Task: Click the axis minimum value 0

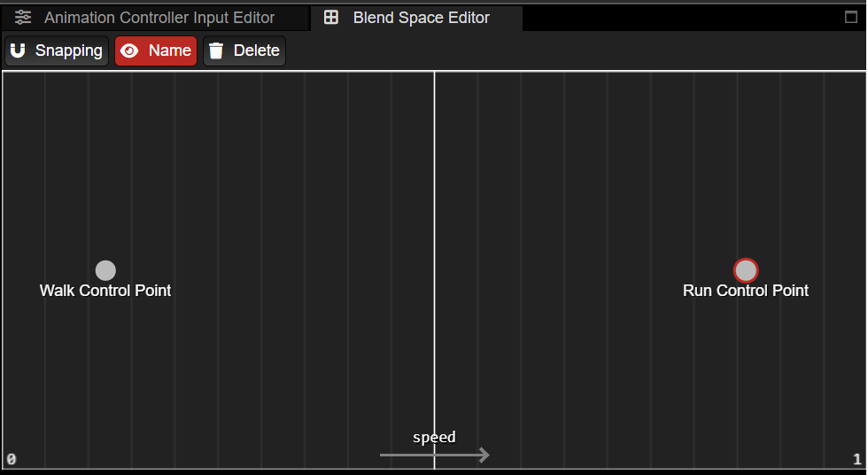Action: click(x=12, y=459)
